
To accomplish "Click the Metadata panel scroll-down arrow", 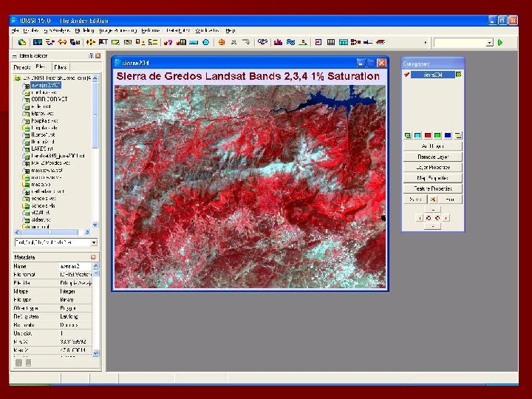I will [95, 353].
